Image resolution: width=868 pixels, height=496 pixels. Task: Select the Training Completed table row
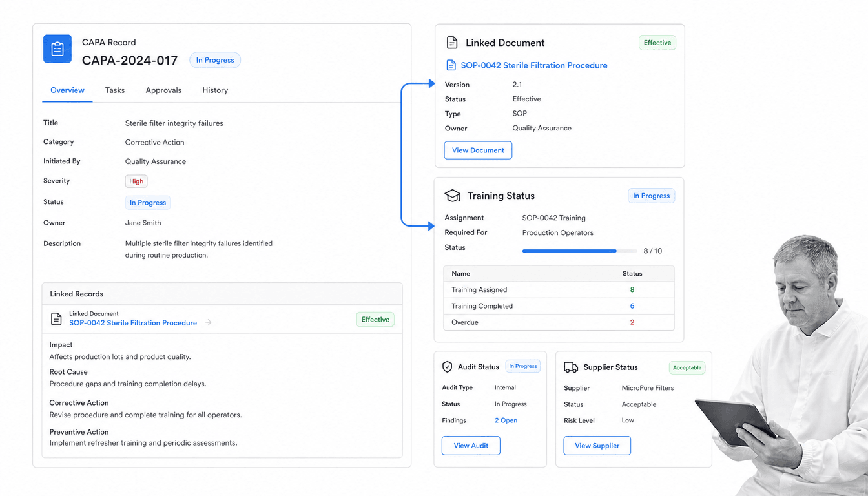pos(559,306)
